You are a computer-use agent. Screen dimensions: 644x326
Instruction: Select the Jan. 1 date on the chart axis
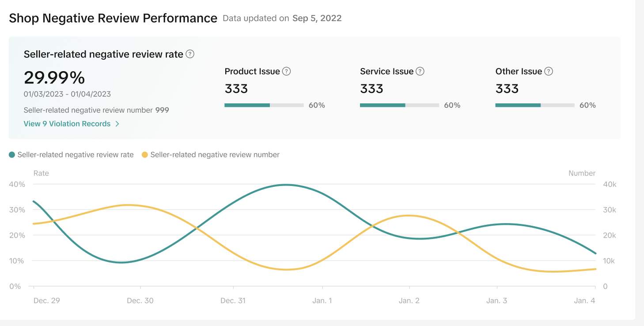click(x=322, y=301)
